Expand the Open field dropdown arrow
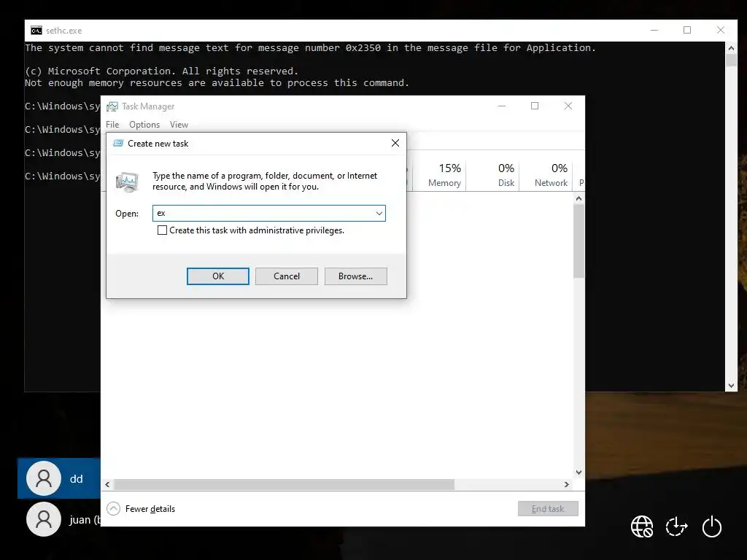 [x=379, y=214]
